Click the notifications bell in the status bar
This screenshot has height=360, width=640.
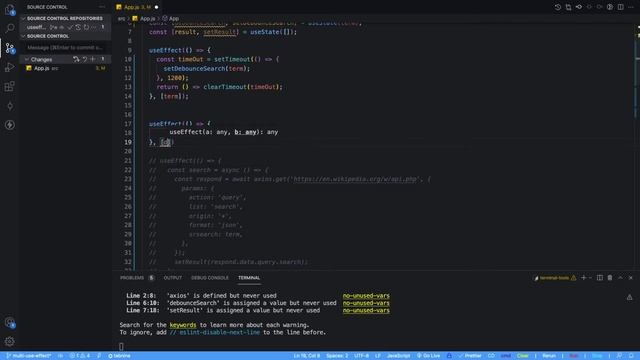631,356
